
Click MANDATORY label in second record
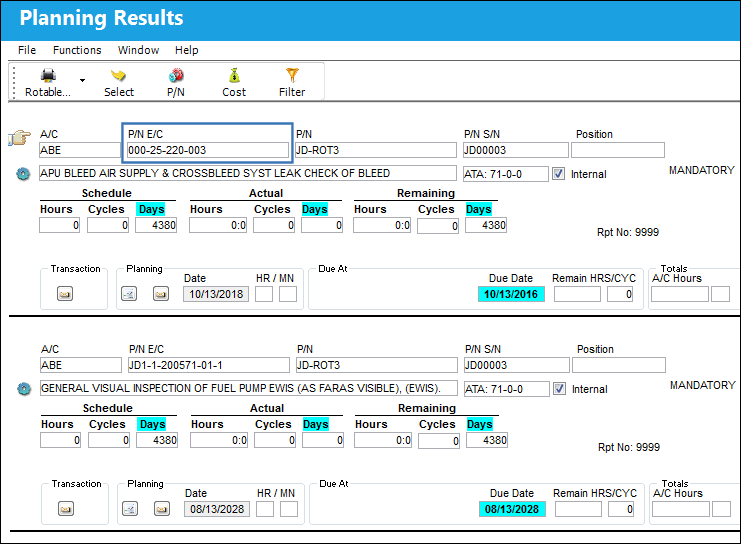click(703, 385)
